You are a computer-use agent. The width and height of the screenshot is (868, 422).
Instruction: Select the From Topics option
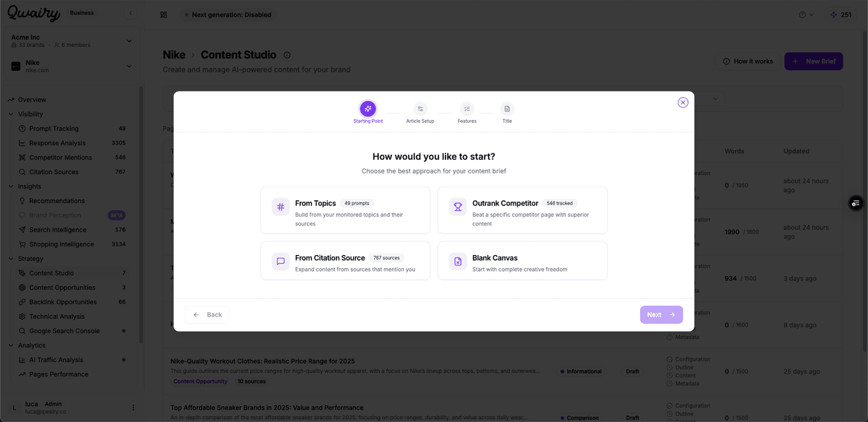345,210
